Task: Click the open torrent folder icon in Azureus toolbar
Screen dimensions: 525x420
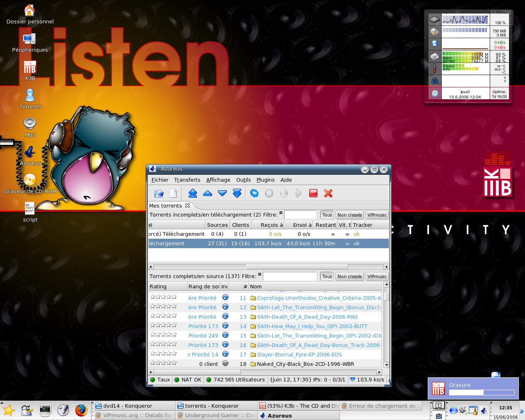Action: (x=159, y=193)
